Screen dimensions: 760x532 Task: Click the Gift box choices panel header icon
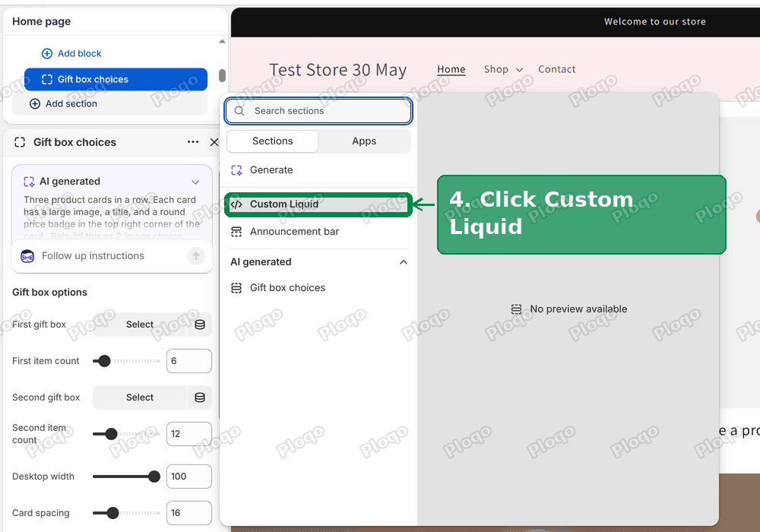click(20, 142)
